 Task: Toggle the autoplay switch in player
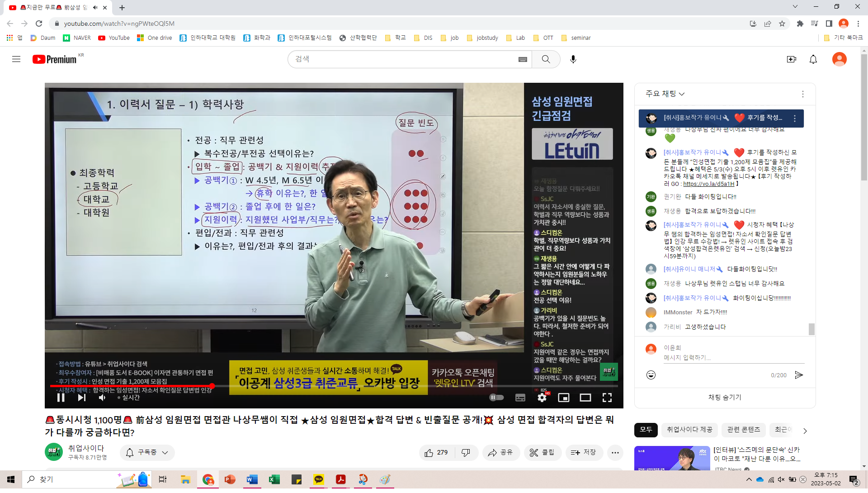496,398
